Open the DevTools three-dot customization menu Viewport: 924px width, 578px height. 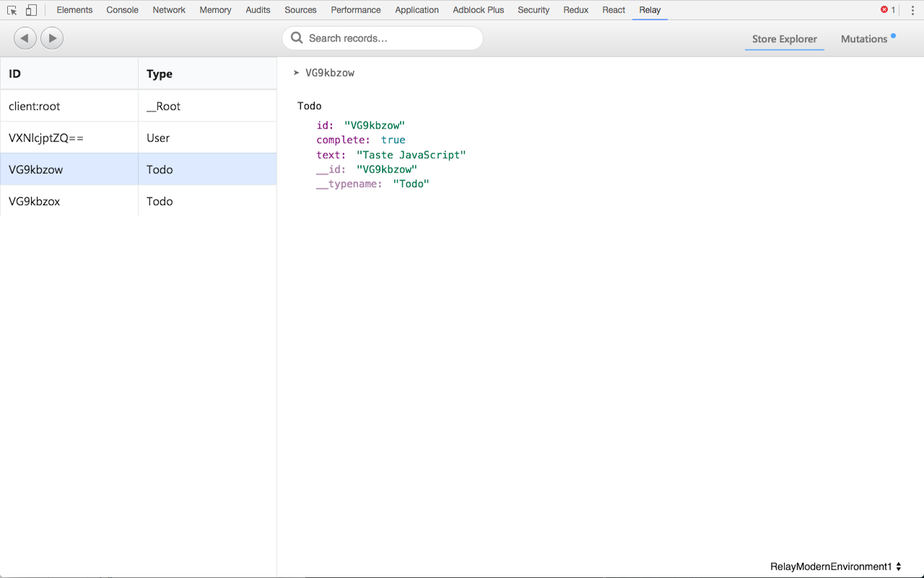point(911,9)
